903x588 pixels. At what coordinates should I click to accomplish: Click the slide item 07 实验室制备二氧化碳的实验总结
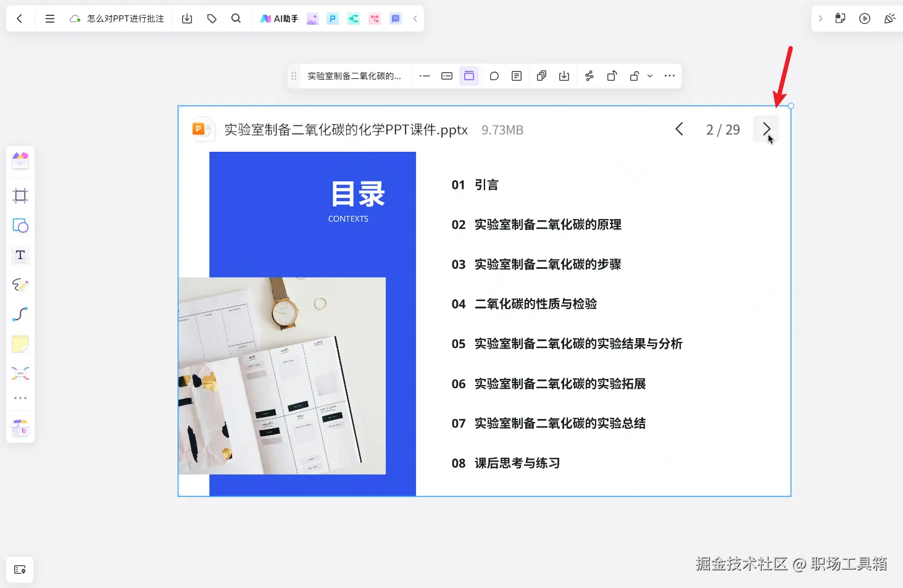point(549,423)
